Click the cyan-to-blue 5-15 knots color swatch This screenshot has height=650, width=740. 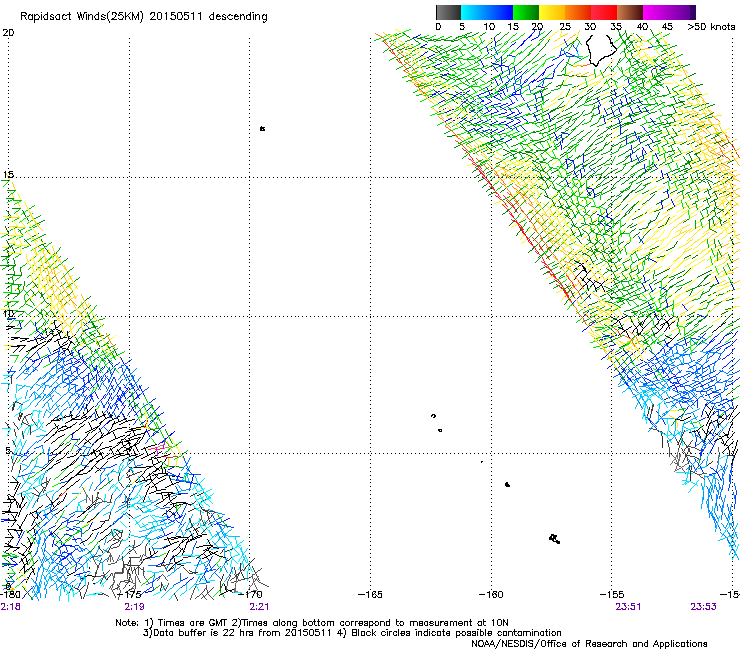pos(487,12)
